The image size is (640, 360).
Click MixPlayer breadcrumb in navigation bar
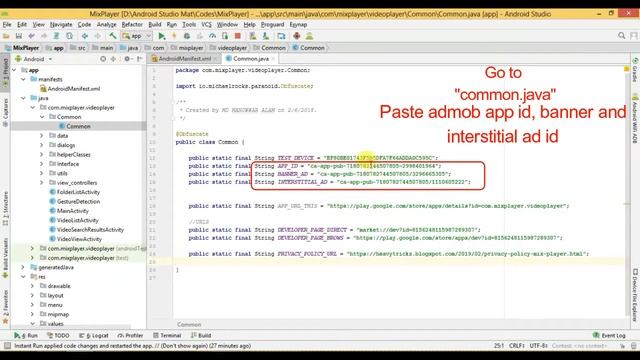point(22,48)
